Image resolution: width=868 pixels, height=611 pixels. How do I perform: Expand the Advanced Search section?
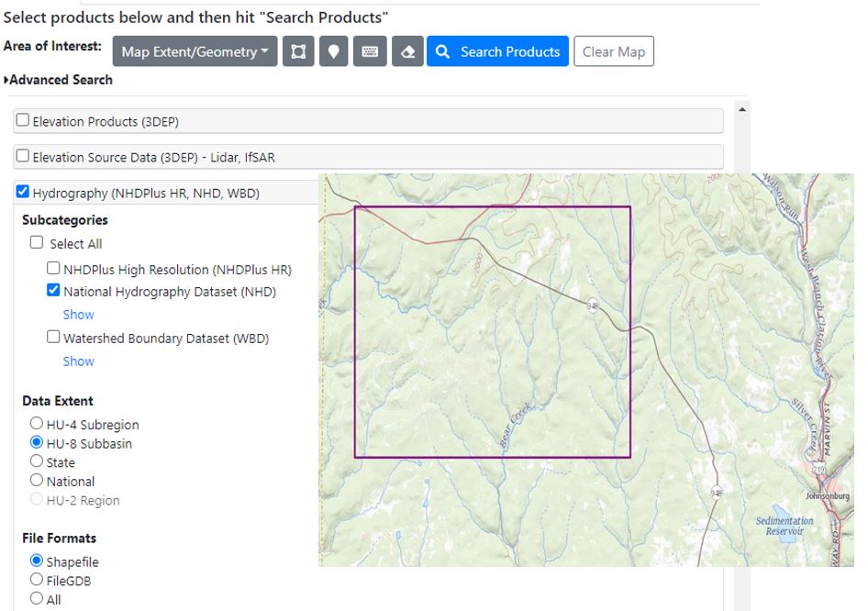[x=58, y=80]
